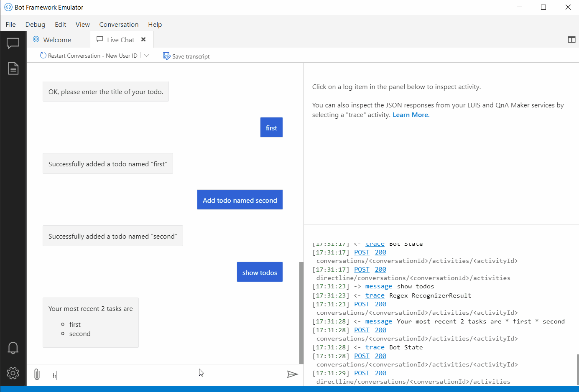Select the Live Chat tab

[x=121, y=40]
